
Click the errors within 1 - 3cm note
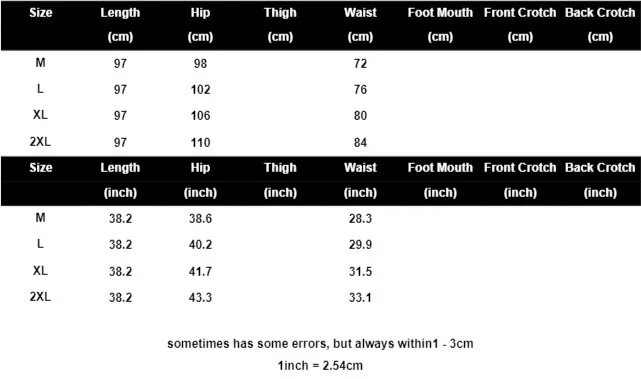pyautogui.click(x=320, y=343)
